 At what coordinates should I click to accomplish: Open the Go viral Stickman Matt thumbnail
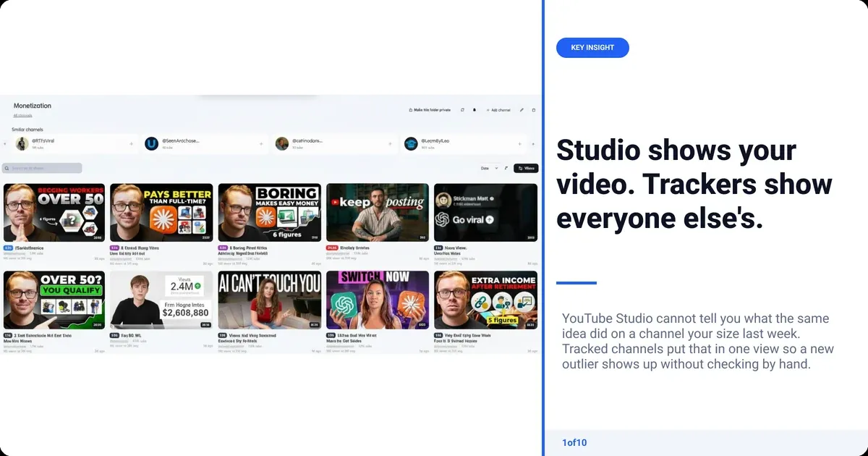point(485,212)
